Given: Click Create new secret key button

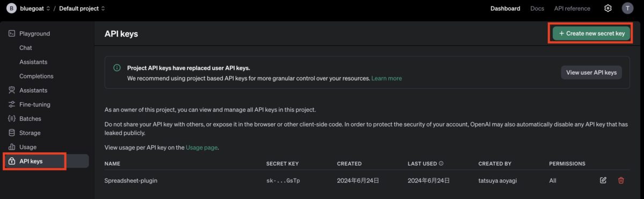Looking at the screenshot, I should (591, 33).
